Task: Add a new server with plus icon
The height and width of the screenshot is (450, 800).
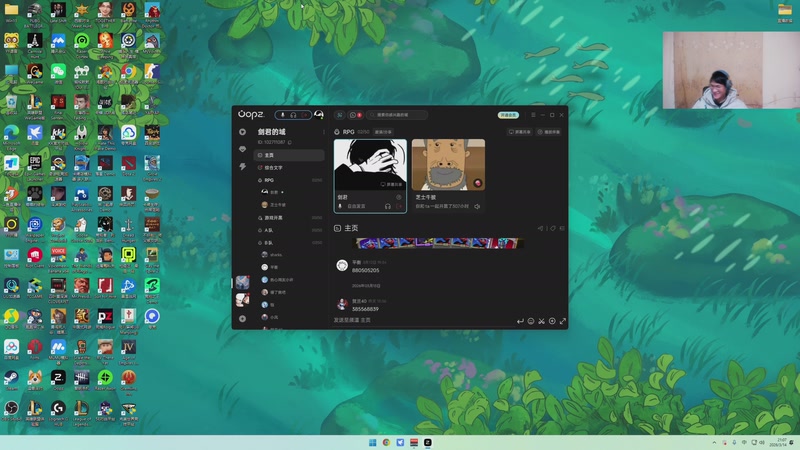Action: coord(242,319)
